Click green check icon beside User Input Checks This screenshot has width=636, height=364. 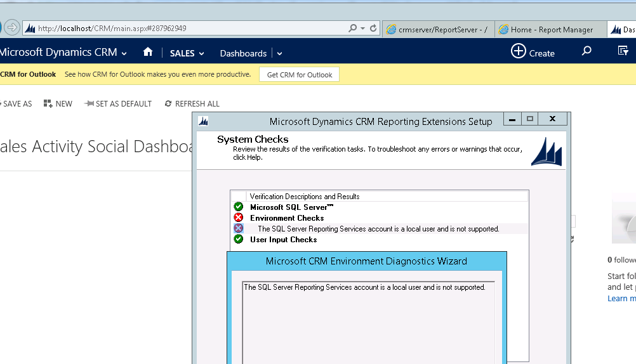239,239
